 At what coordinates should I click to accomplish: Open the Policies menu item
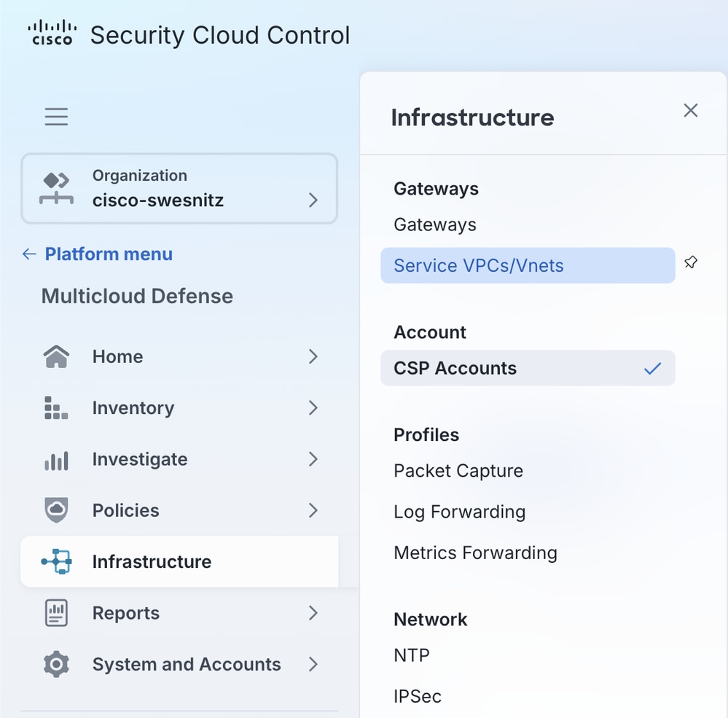pos(179,510)
